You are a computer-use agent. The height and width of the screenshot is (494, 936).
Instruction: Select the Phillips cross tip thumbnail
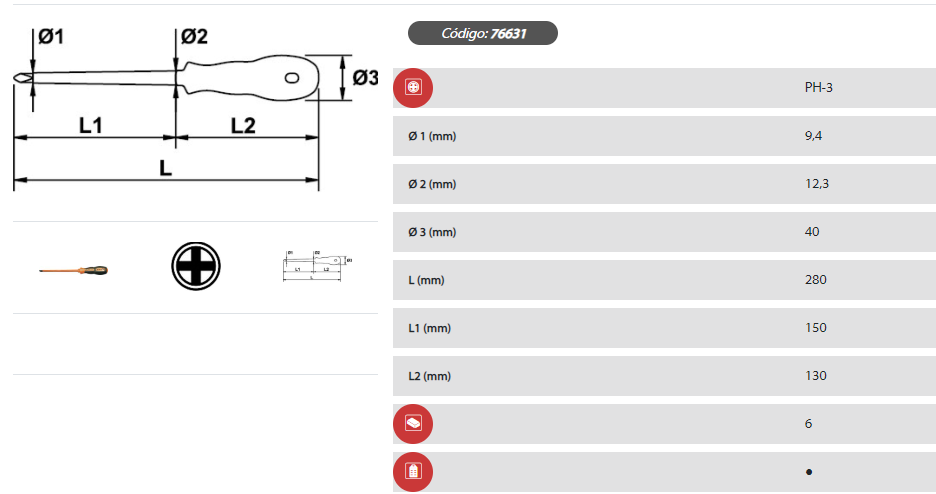click(195, 267)
